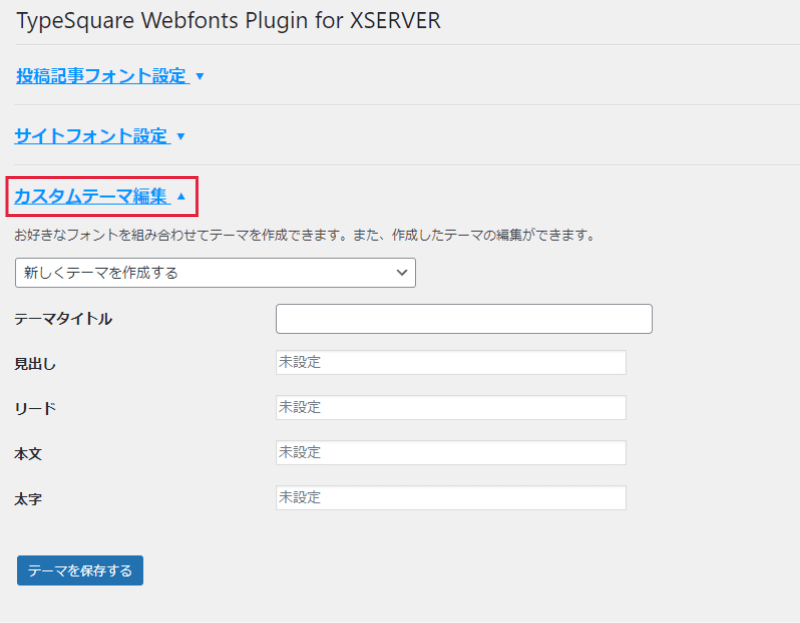Select the リード font input box
Image resolution: width=800 pixels, height=623 pixels.
tap(450, 408)
